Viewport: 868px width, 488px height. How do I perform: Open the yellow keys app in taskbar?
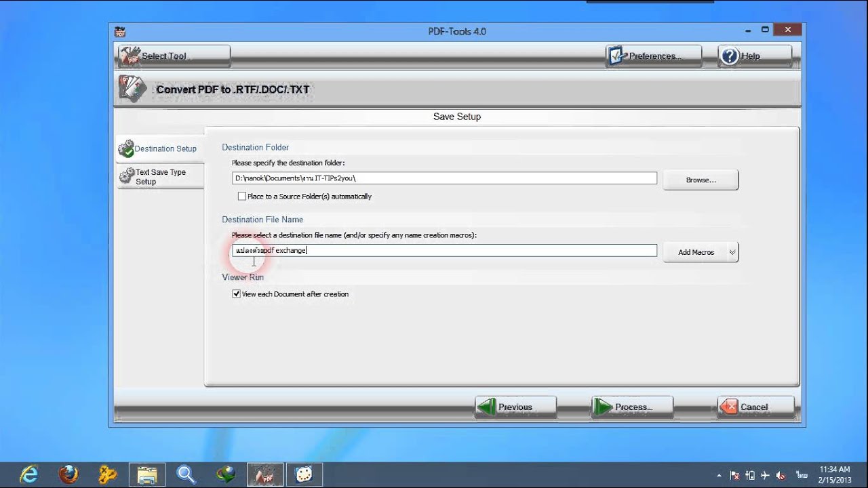click(x=108, y=474)
